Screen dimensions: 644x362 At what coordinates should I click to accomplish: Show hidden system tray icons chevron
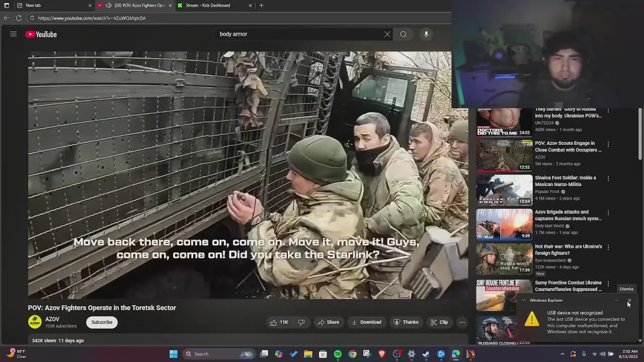pyautogui.click(x=562, y=354)
